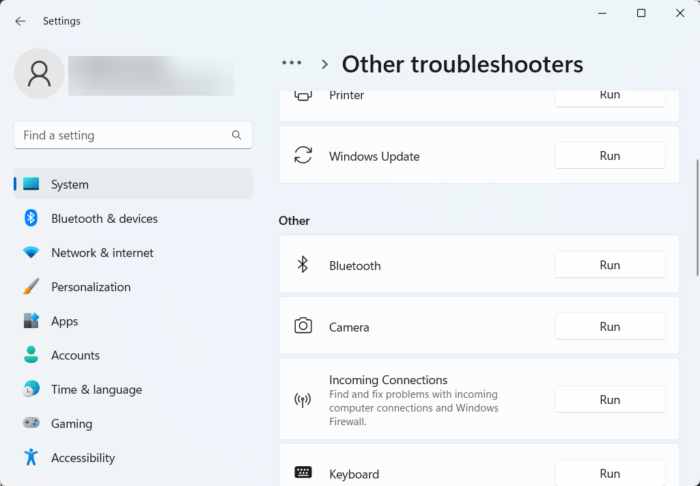Run the Bluetooth troubleshooter
This screenshot has width=700, height=486.
(609, 265)
